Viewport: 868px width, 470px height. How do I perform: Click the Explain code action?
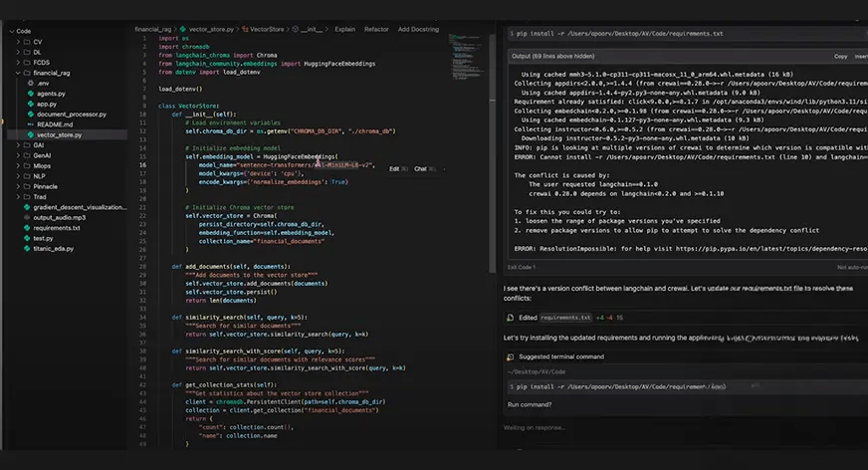pyautogui.click(x=344, y=29)
